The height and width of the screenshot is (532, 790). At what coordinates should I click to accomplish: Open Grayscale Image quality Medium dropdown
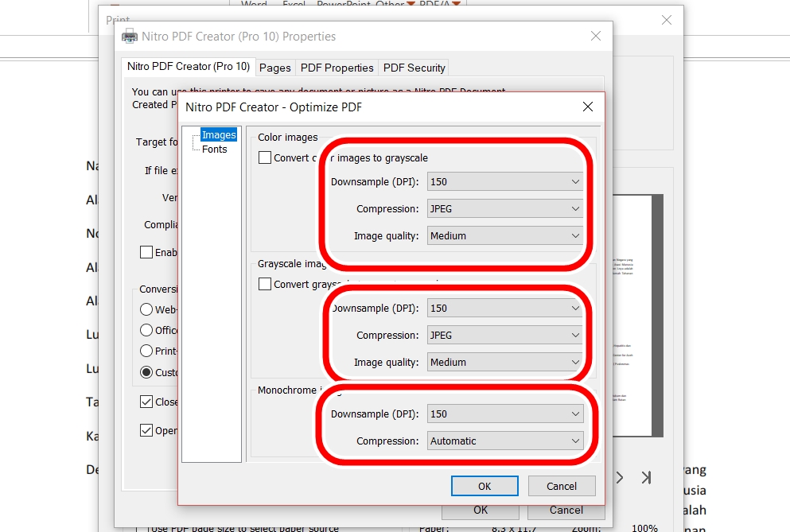505,363
